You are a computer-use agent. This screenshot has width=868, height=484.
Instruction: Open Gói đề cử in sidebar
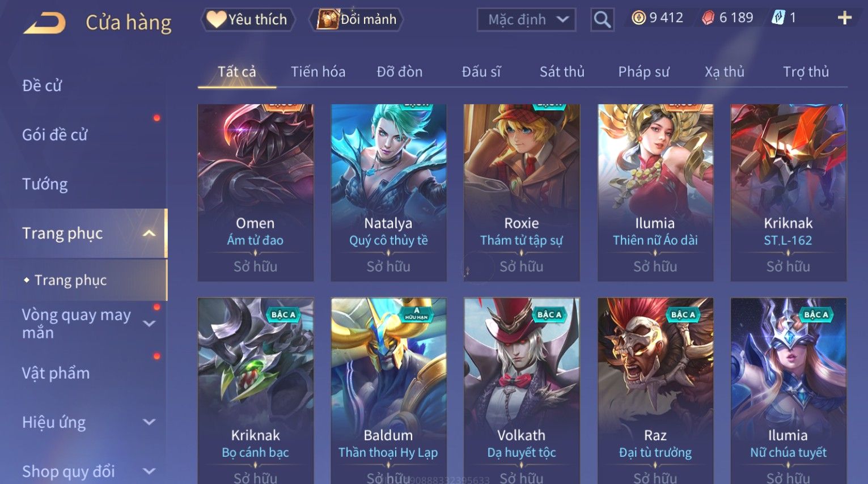55,135
